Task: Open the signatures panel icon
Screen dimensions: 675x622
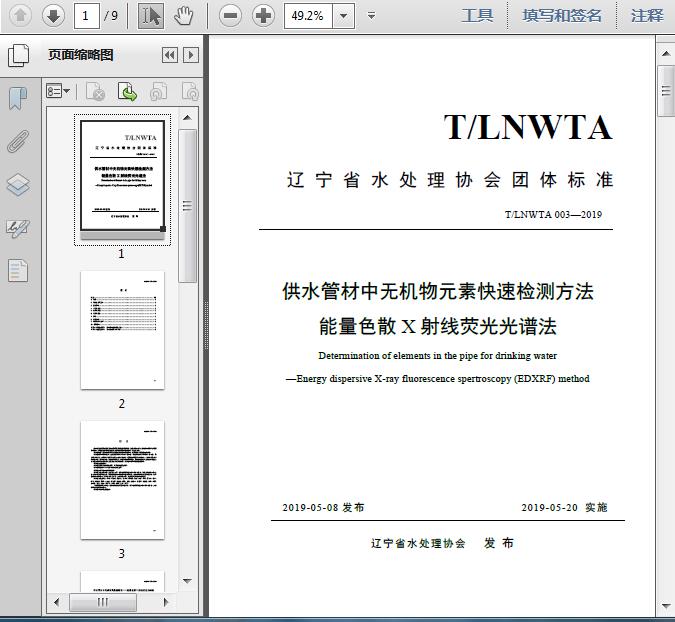Action: (18, 228)
